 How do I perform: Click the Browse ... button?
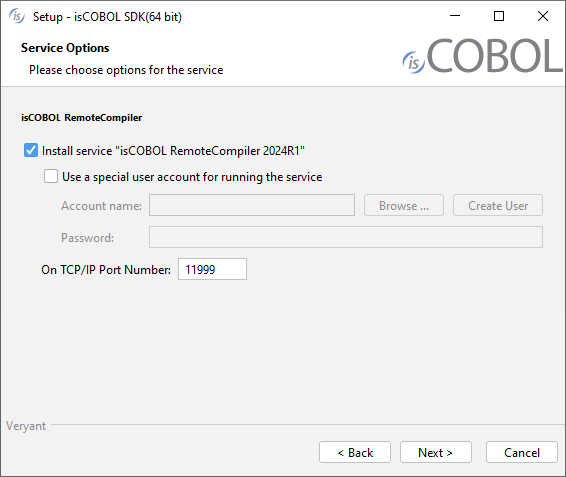click(x=404, y=205)
